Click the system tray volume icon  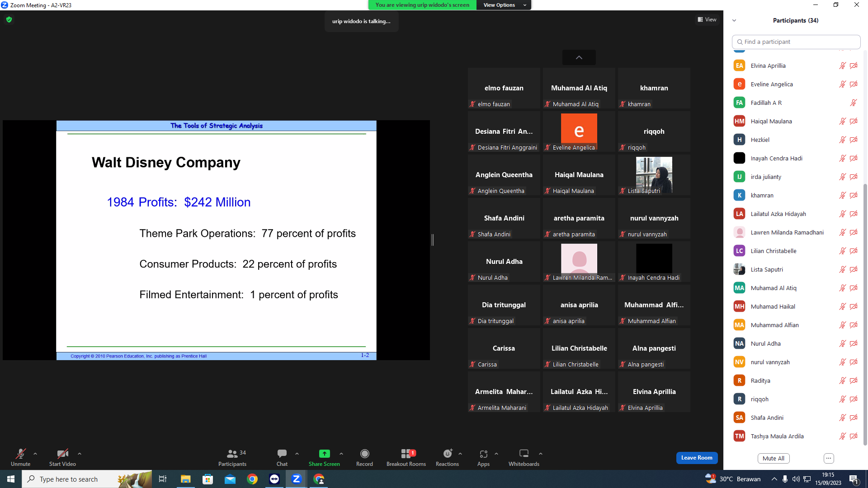(796, 479)
